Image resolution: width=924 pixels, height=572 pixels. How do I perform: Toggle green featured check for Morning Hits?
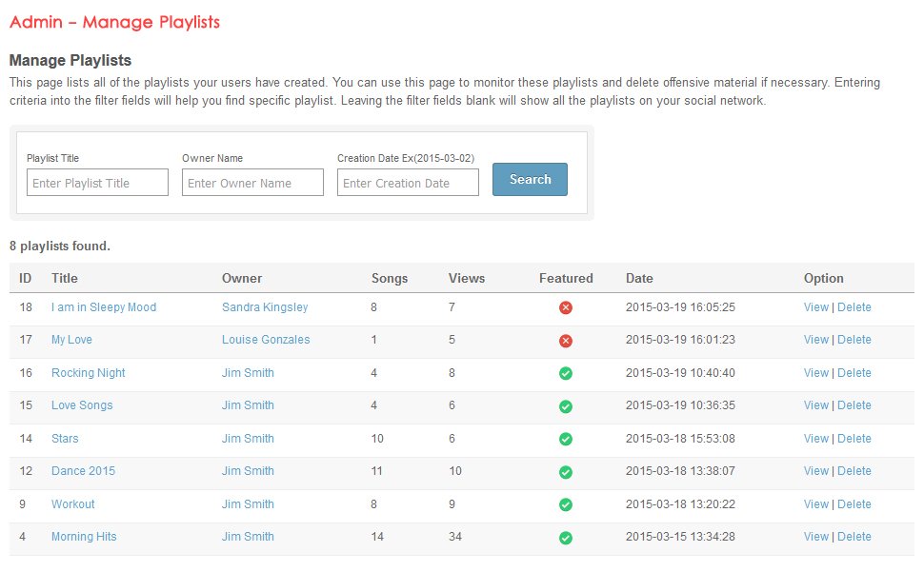tap(566, 538)
